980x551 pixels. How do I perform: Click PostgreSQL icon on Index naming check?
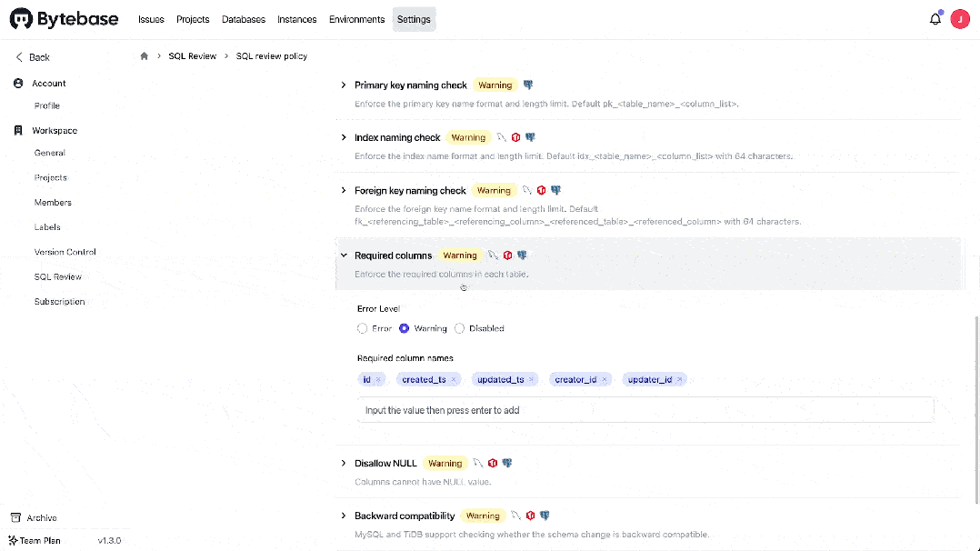point(530,137)
